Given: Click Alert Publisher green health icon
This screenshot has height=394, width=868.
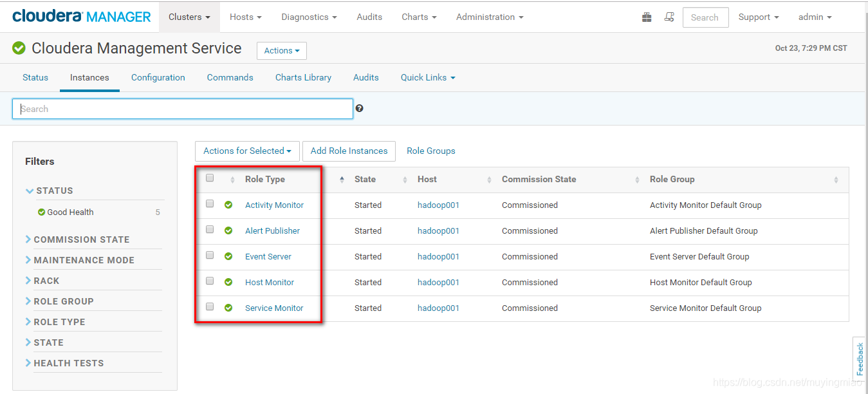Looking at the screenshot, I should [x=228, y=230].
